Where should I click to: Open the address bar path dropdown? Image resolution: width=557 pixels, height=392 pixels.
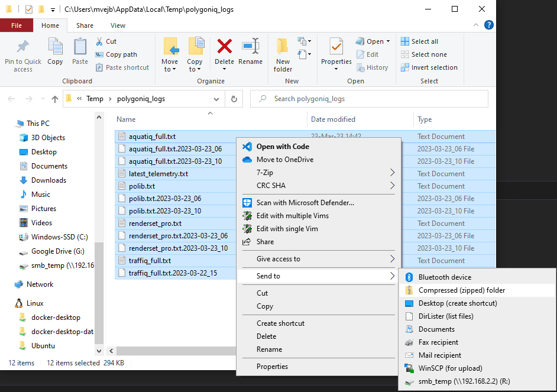pos(216,99)
